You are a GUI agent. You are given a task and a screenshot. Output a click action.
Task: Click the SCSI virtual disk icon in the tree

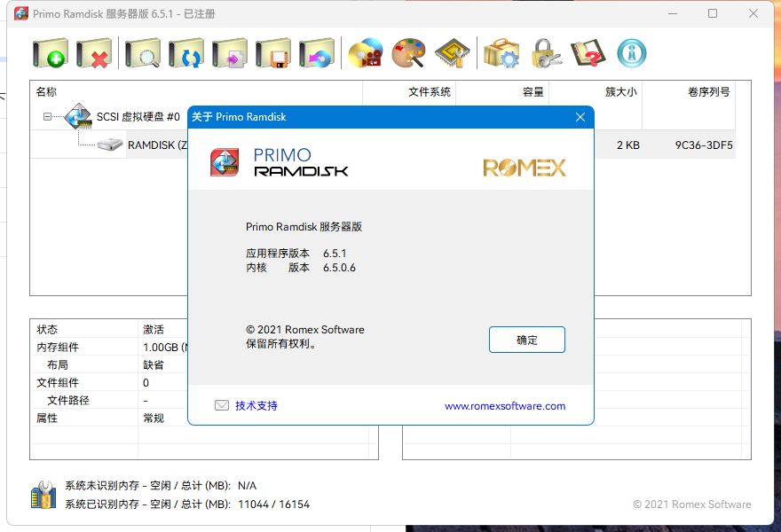(x=78, y=116)
